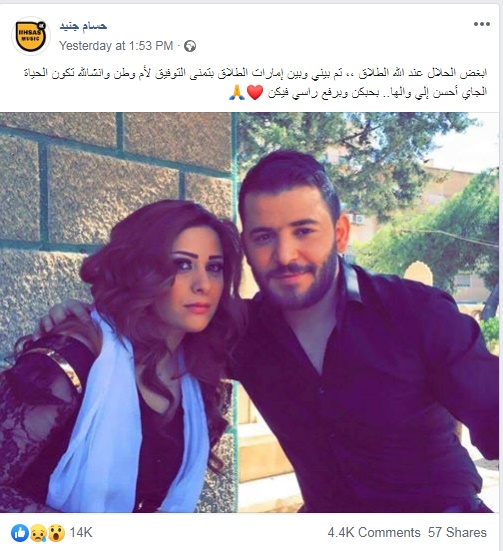Click the blue thumbs-up Like reaction icon

20,533
